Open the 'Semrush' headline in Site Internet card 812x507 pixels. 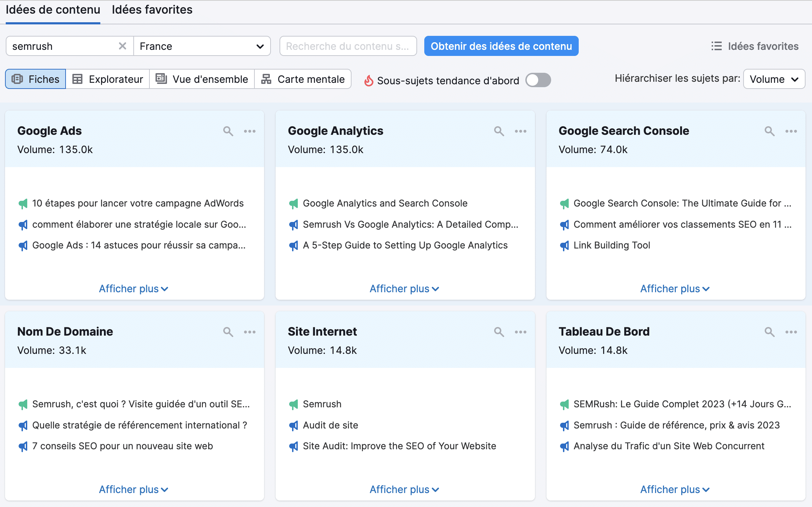[x=322, y=404]
